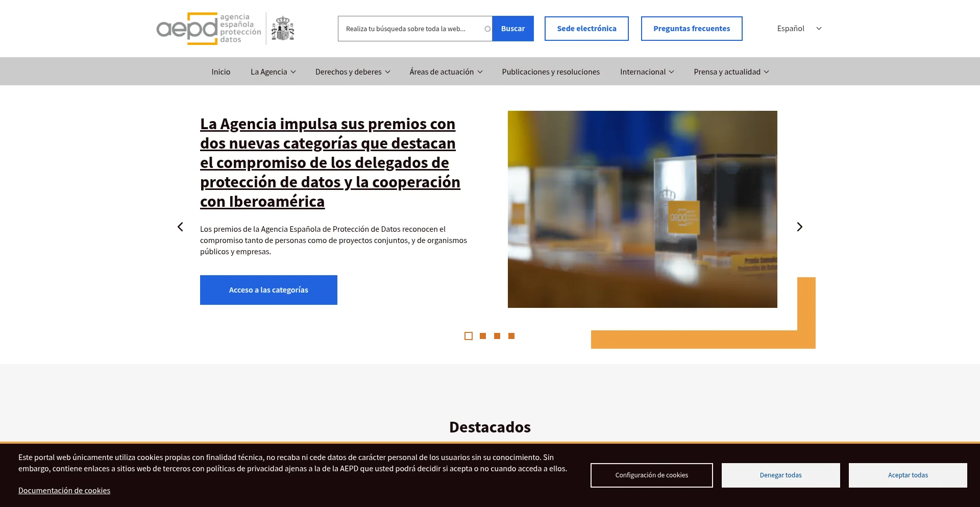
Task: Go to Inicio menu item
Action: 221,72
